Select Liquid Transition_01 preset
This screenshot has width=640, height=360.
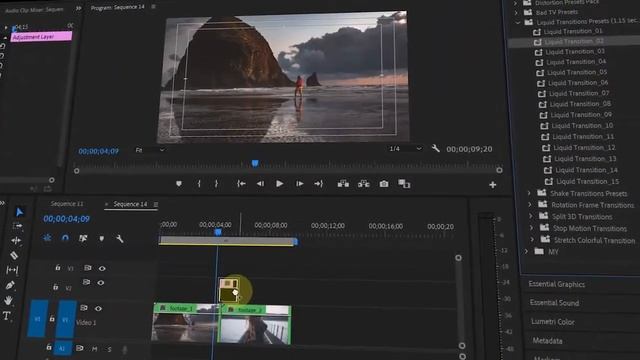point(573,31)
